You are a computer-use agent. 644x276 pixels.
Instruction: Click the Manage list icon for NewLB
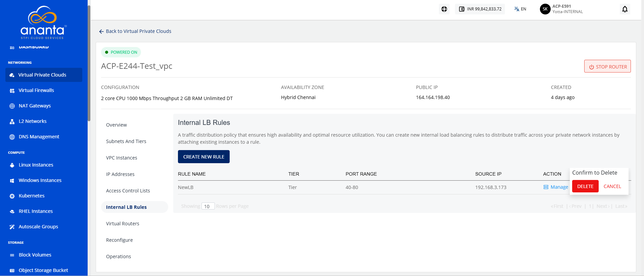(546, 187)
